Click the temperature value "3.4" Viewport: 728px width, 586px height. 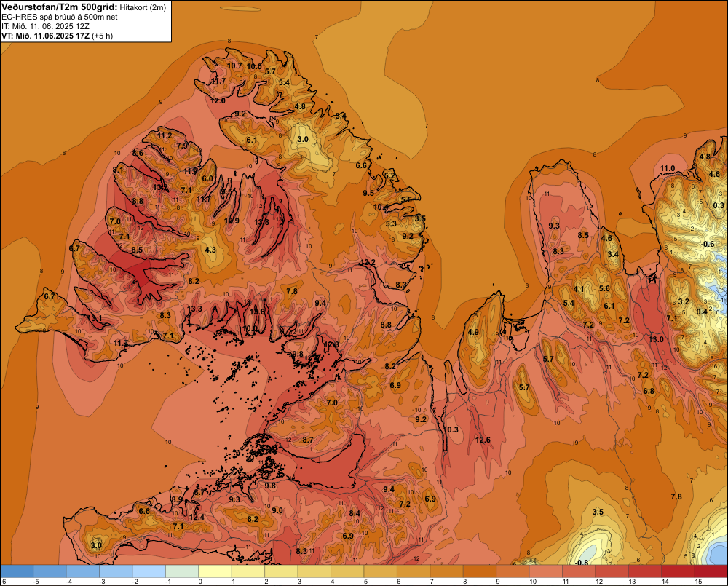coord(613,255)
